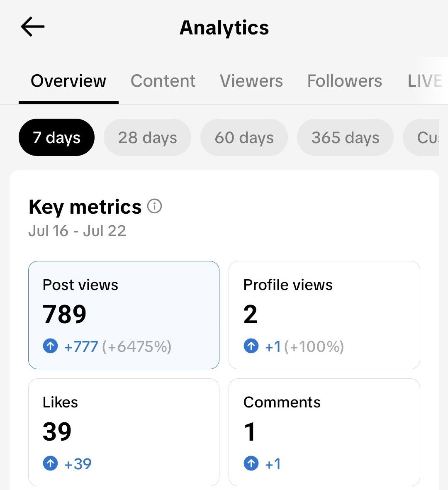448x490 pixels.
Task: Choose the 60 days range
Action: tap(244, 137)
